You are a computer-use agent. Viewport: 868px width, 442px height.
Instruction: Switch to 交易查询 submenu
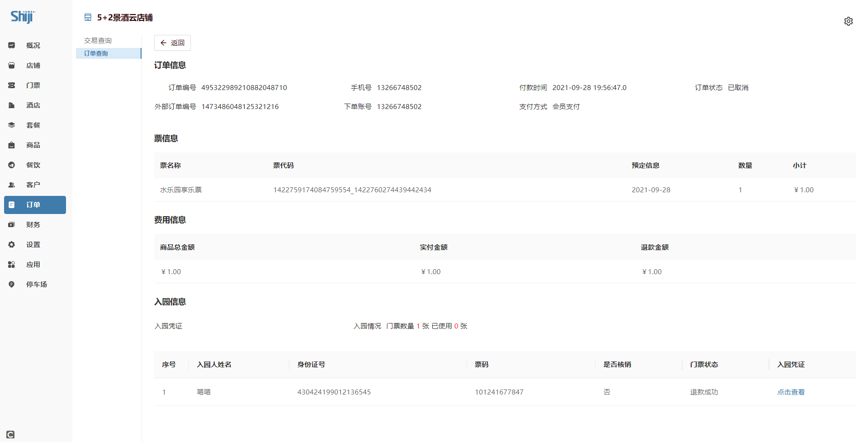98,41
